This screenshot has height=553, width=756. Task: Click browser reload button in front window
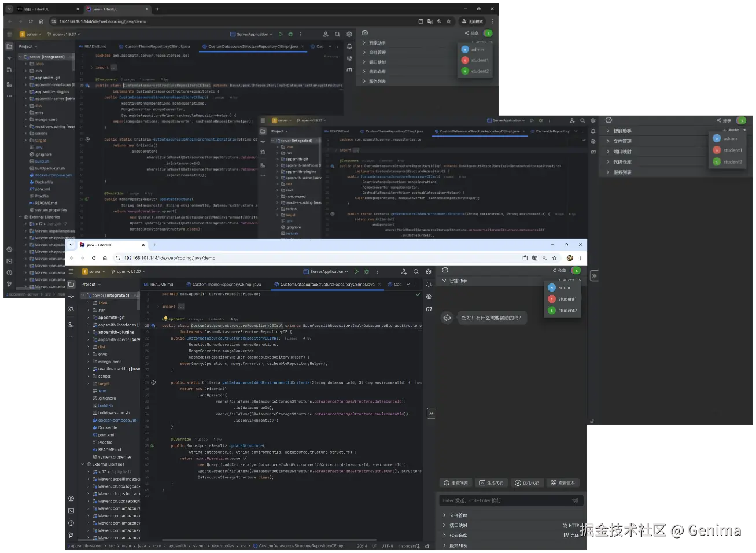coord(94,258)
